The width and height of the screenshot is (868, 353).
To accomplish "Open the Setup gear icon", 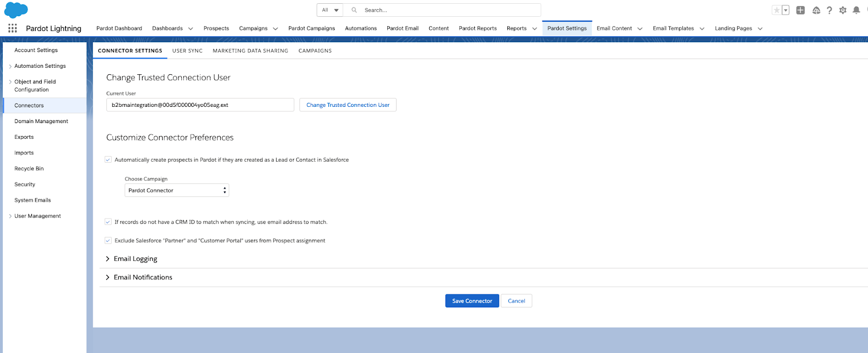I will pyautogui.click(x=843, y=10).
